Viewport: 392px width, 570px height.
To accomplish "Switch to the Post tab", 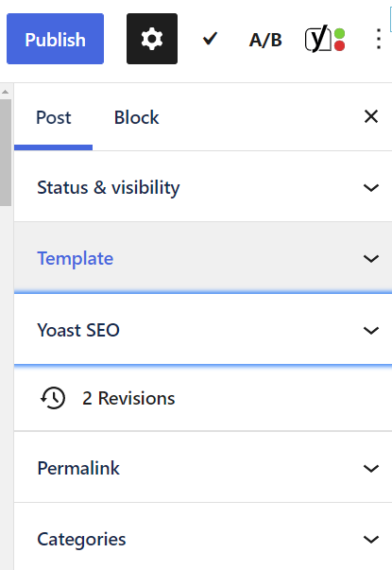I will tap(54, 117).
